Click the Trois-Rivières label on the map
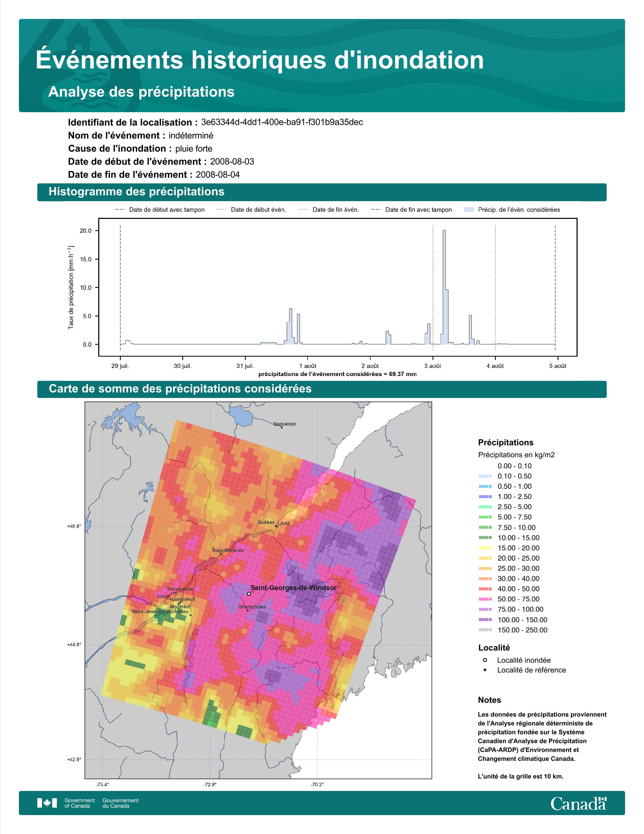This screenshot has width=644, height=834. (x=228, y=550)
